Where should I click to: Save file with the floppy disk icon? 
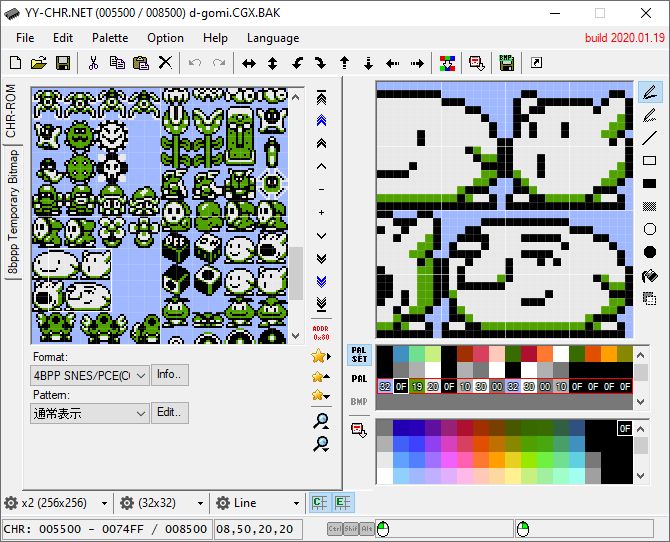point(63,63)
